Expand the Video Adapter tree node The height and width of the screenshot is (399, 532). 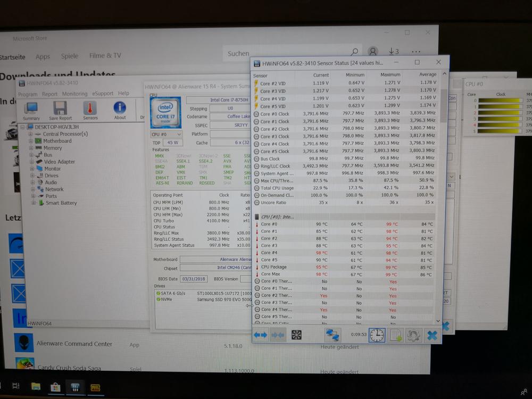pyautogui.click(x=31, y=162)
